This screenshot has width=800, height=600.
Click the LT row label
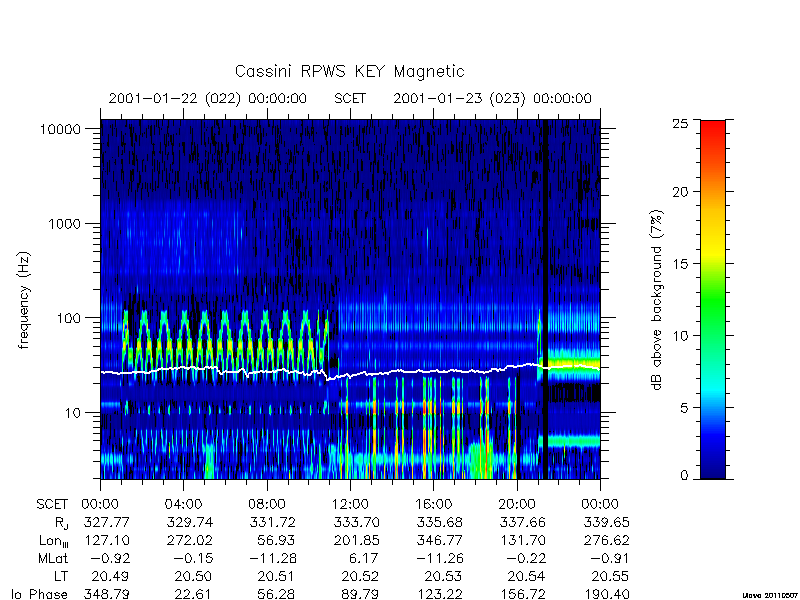(61, 577)
